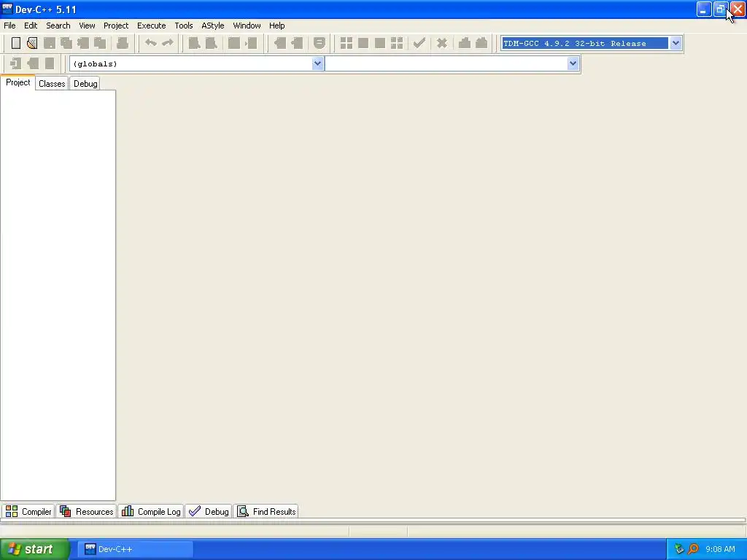747x560 pixels.
Task: Click the Profile analysis toolbar icon
Action: point(465,43)
